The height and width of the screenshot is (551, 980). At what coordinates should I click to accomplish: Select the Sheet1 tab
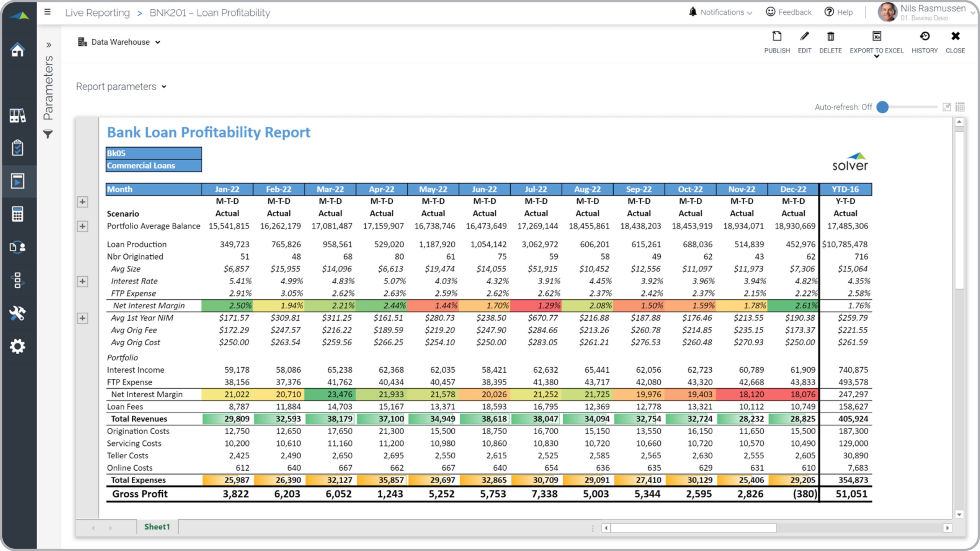[x=157, y=527]
